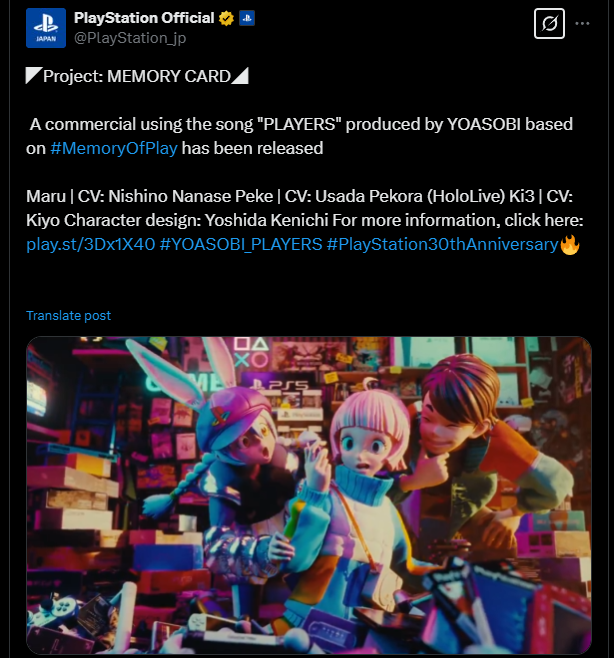Open the @PlayStation_jp handle

130,38
